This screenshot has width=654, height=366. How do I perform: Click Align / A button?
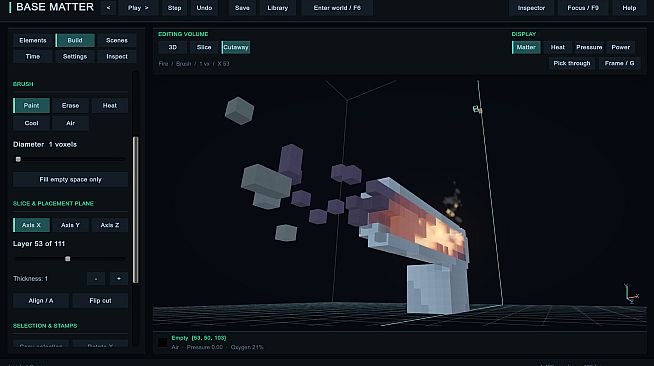[41, 301]
